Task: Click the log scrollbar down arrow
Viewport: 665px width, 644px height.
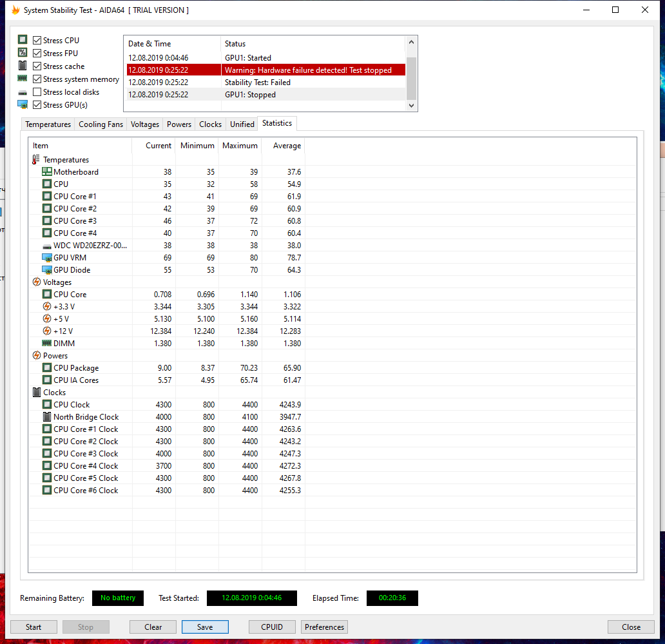Action: point(411,106)
